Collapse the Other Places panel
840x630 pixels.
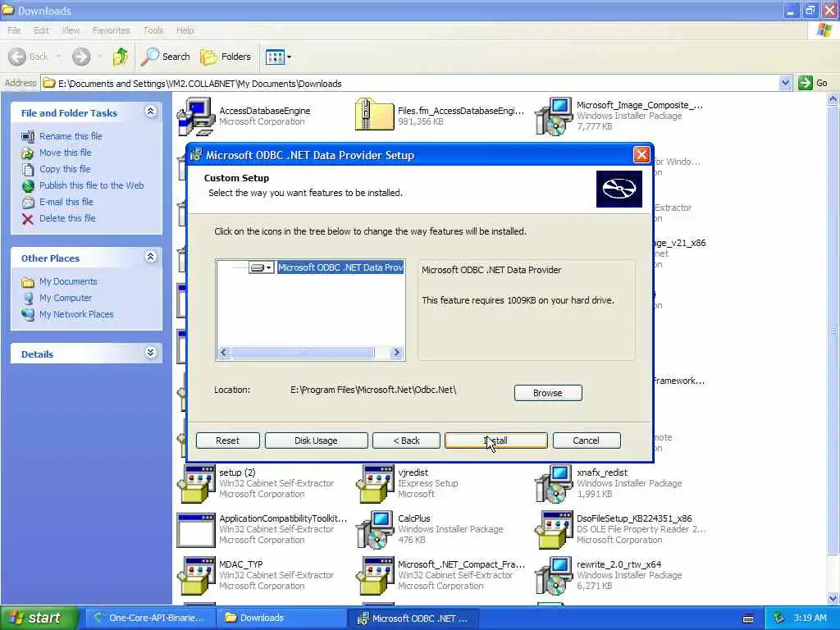point(151,257)
